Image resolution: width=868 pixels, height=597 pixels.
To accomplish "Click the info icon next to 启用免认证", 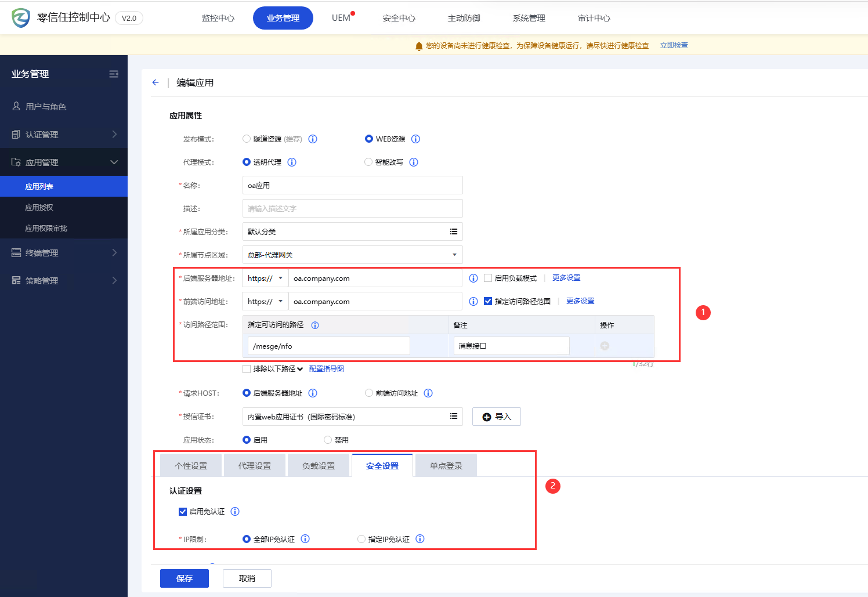I will tap(235, 511).
